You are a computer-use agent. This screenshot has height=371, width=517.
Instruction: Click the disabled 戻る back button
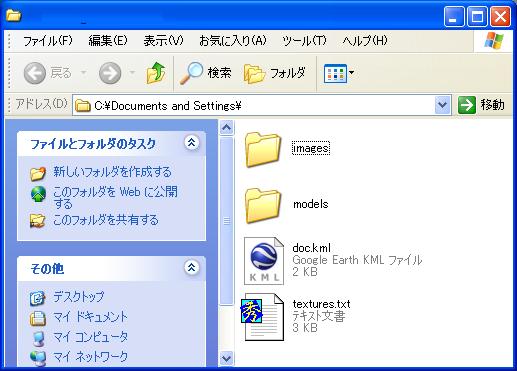click(47, 72)
